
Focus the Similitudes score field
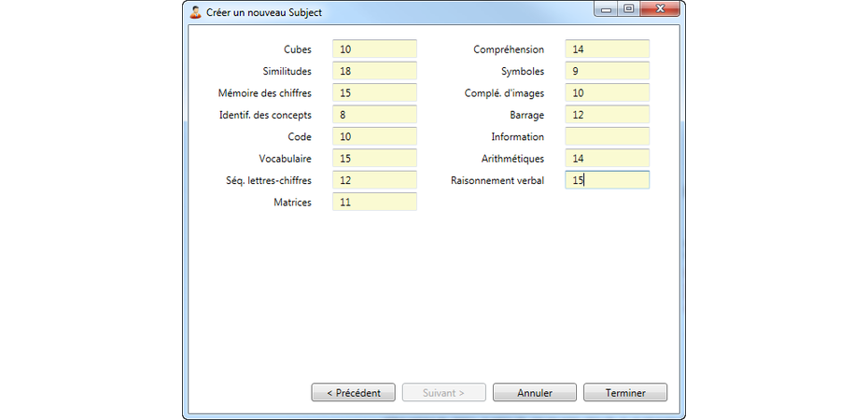pos(374,71)
